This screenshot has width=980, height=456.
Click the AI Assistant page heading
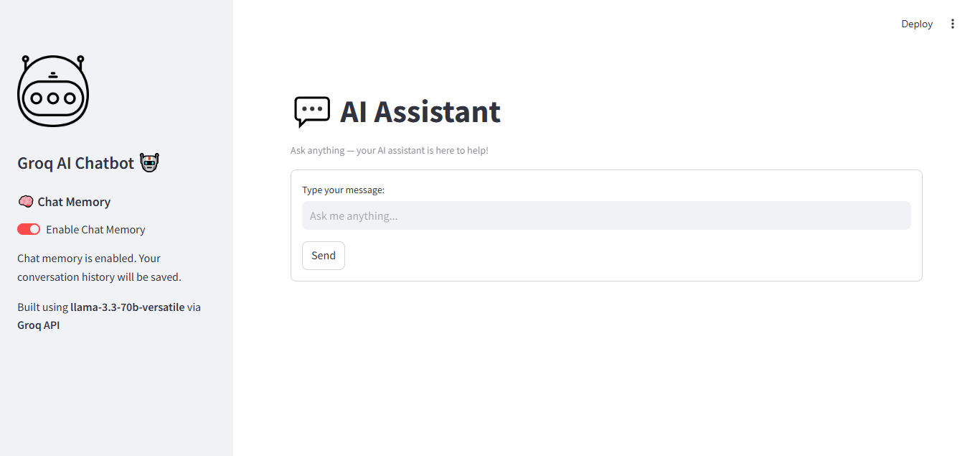(420, 112)
